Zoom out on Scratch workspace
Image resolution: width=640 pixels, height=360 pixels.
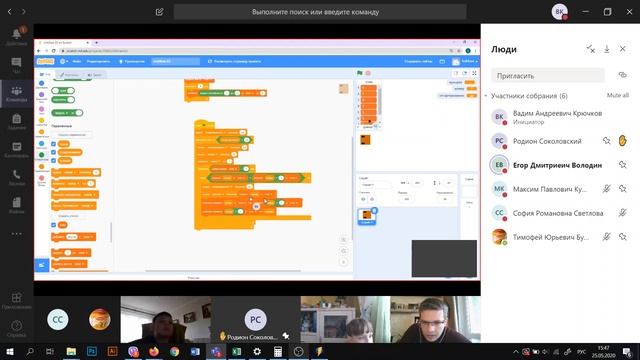click(344, 251)
